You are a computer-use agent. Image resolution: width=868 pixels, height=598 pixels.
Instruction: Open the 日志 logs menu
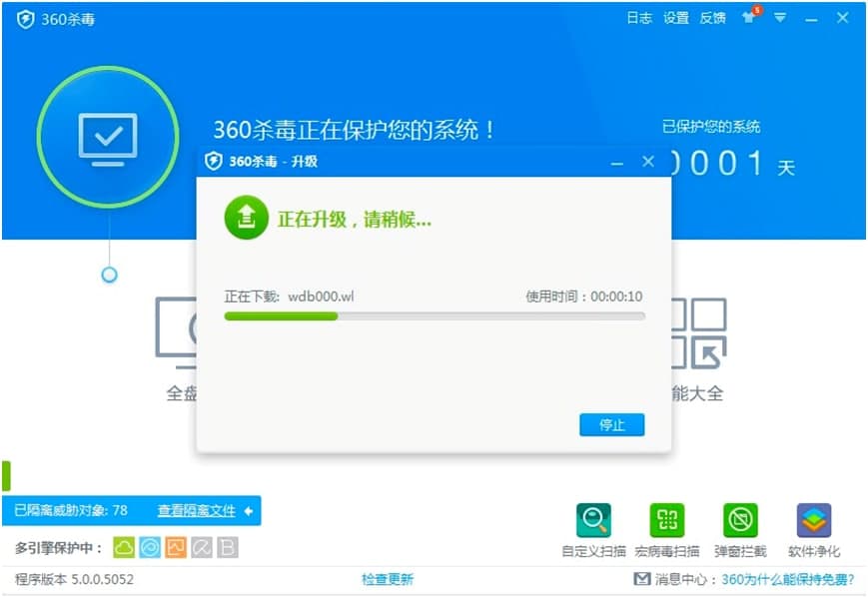[638, 18]
